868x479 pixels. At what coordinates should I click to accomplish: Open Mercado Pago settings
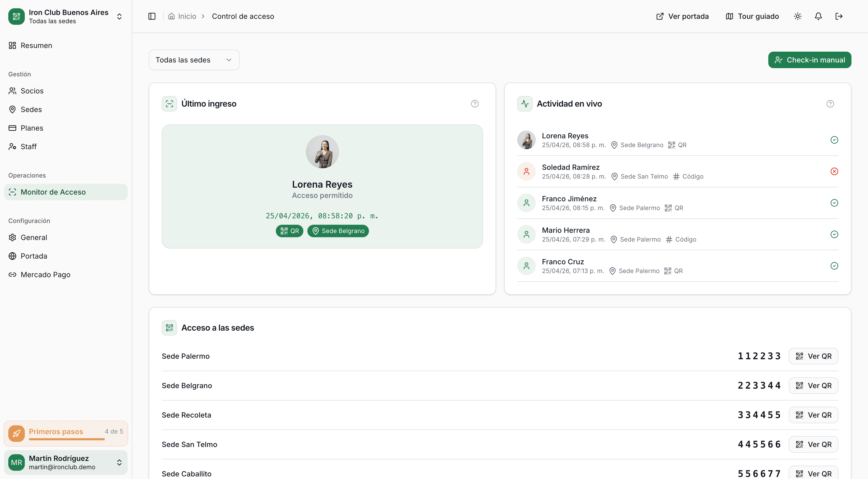click(45, 275)
